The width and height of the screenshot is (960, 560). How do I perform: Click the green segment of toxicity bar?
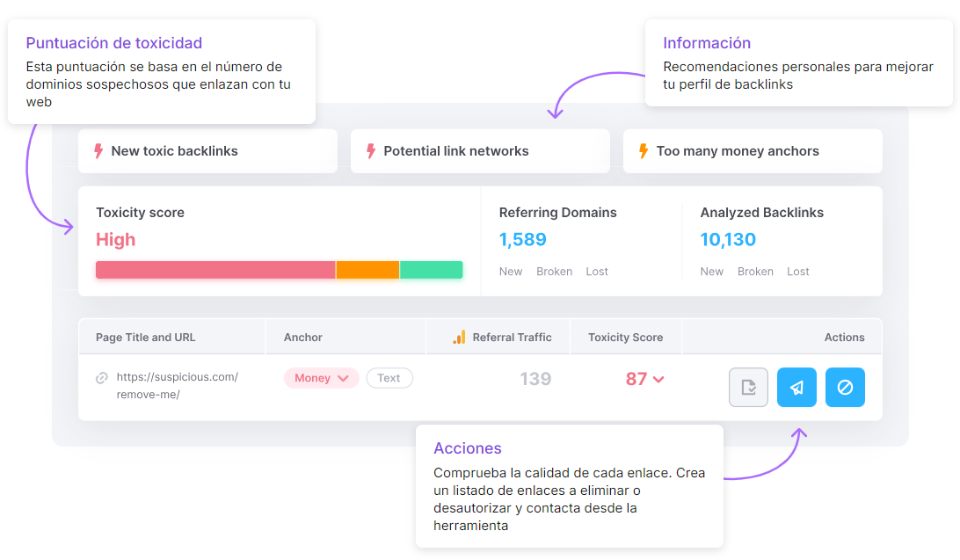432,270
